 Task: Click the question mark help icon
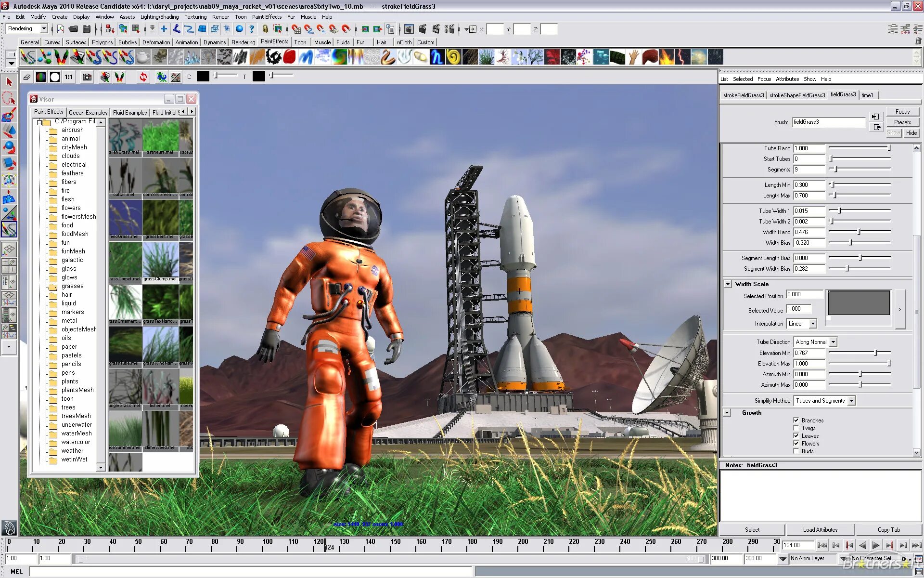251,29
